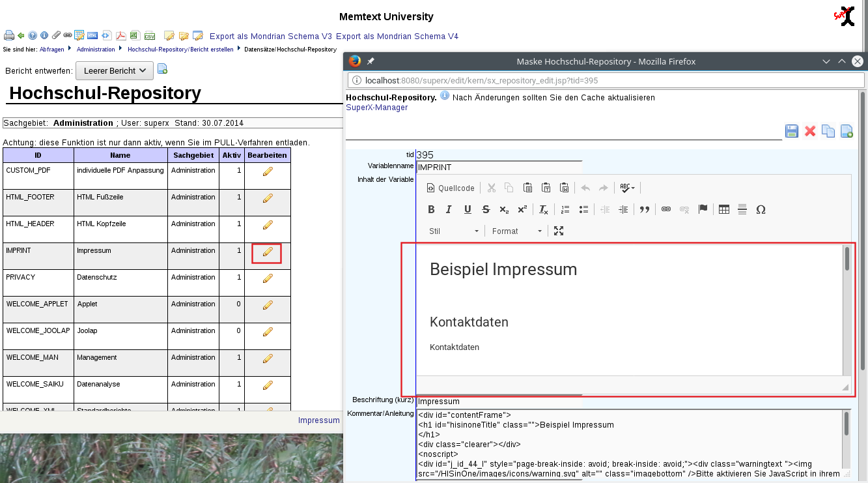Click Export als Mondrian Schema V3 link
Screen dimensions: 868x483
(x=271, y=37)
